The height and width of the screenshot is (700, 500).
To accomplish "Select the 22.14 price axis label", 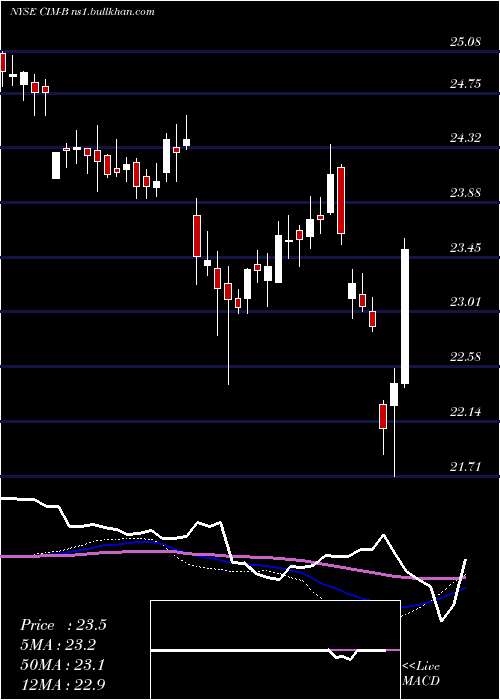I will (465, 412).
